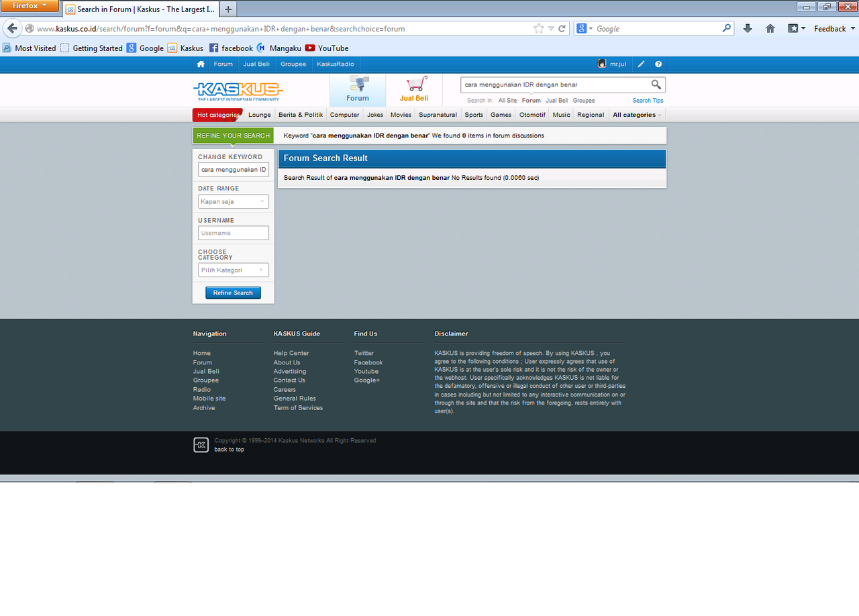Open Hot categories menu item
859x616 pixels.
point(217,115)
